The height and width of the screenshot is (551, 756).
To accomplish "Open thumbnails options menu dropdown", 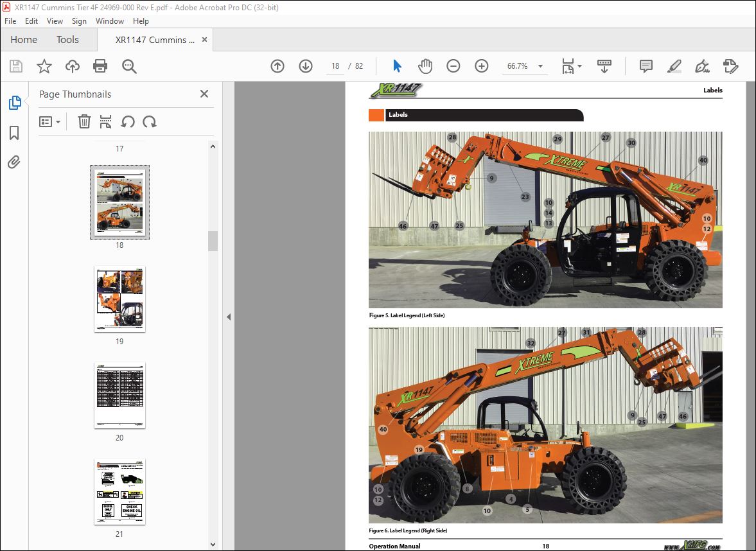I will tap(49, 121).
